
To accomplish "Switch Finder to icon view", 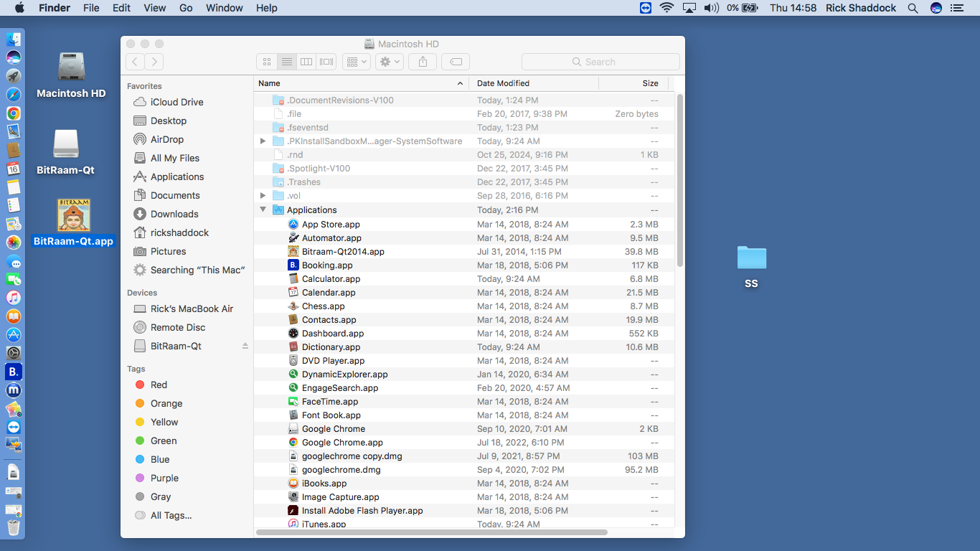I will 267,62.
